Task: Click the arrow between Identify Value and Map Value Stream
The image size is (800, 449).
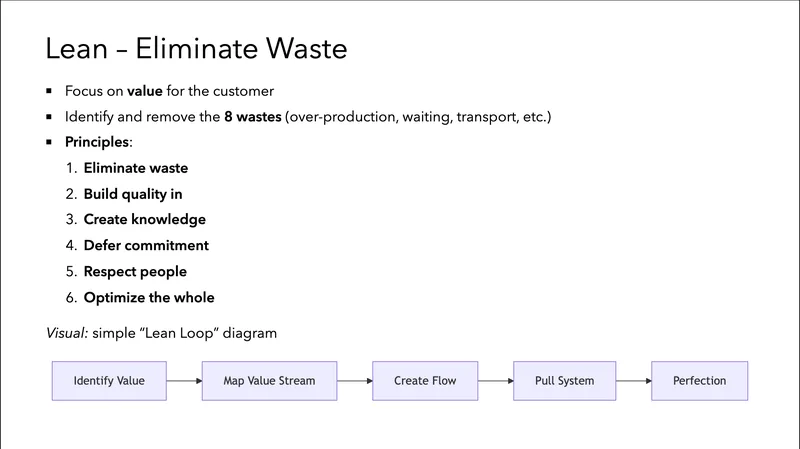Action: point(183,381)
